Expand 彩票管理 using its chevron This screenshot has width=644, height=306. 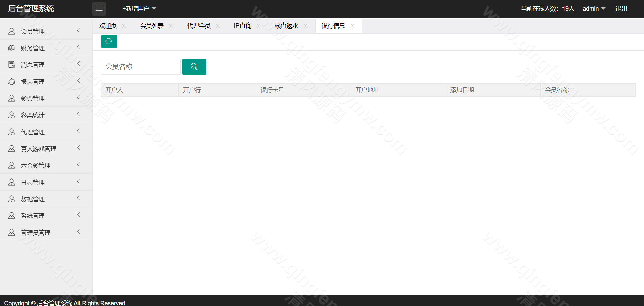coord(78,98)
